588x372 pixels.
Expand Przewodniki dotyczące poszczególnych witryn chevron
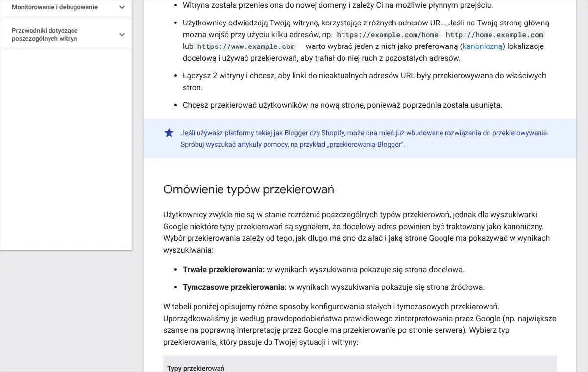122,35
